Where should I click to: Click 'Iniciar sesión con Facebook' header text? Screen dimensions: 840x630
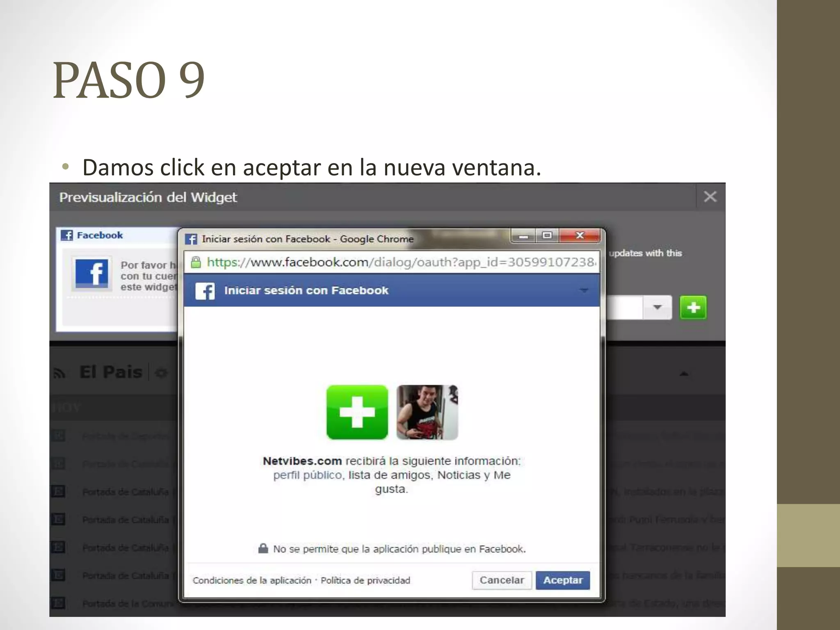(x=306, y=290)
